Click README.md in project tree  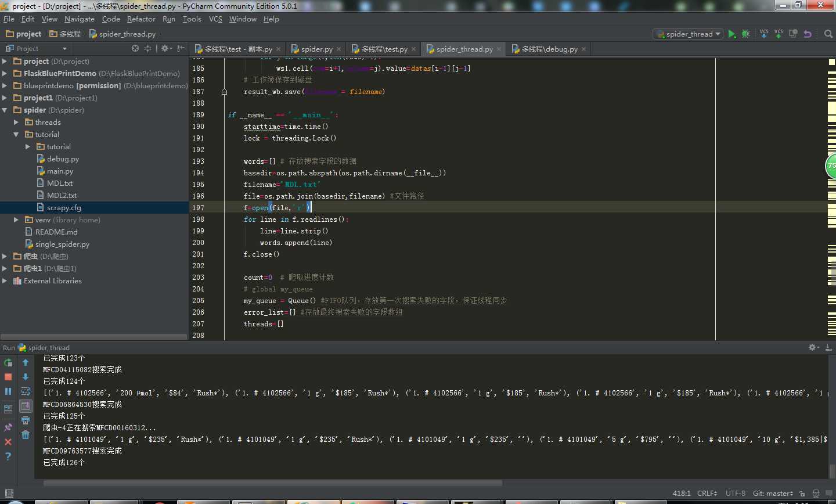pyautogui.click(x=56, y=232)
